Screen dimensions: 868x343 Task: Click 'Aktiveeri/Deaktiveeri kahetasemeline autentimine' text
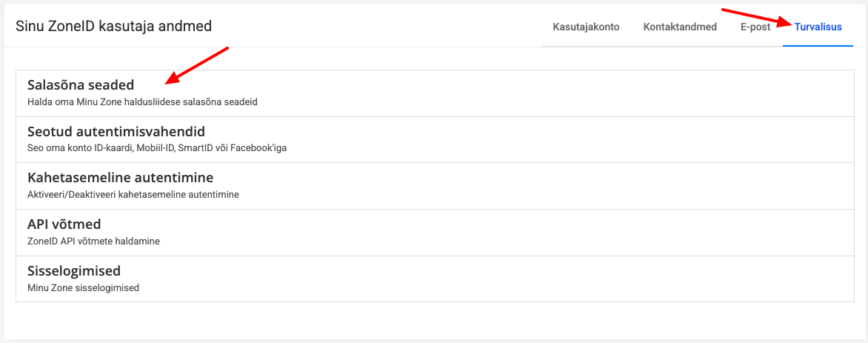133,194
